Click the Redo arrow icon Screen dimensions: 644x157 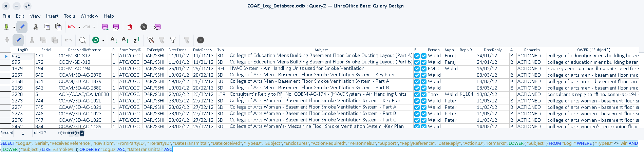87,27
